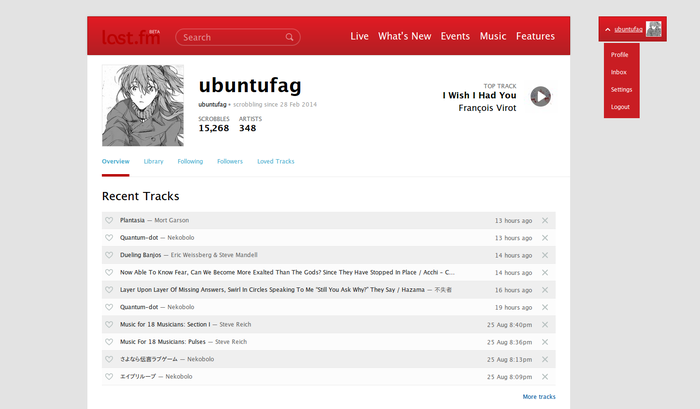Delete the Plantasia scrobble with its X
The height and width of the screenshot is (409, 700).
[x=545, y=220]
